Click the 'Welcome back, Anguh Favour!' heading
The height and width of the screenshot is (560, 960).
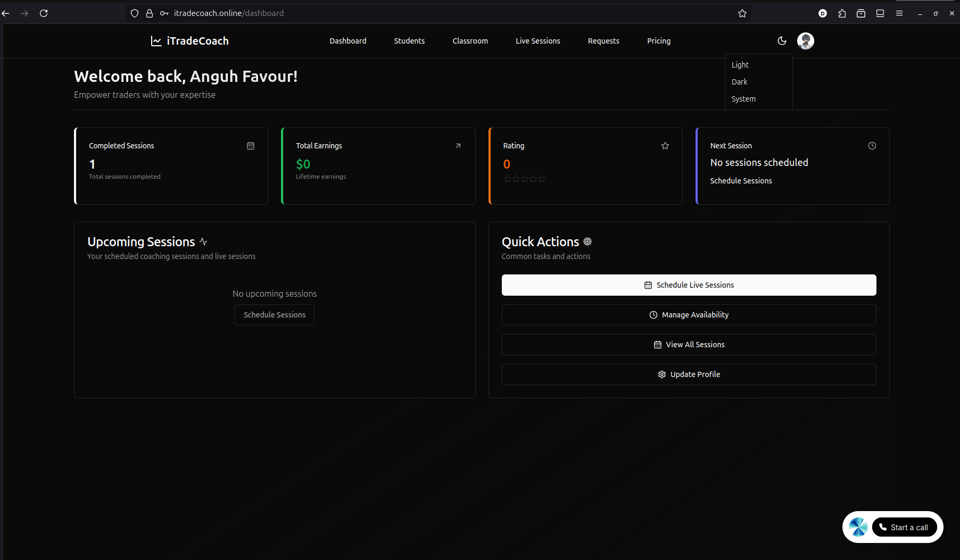coord(186,77)
